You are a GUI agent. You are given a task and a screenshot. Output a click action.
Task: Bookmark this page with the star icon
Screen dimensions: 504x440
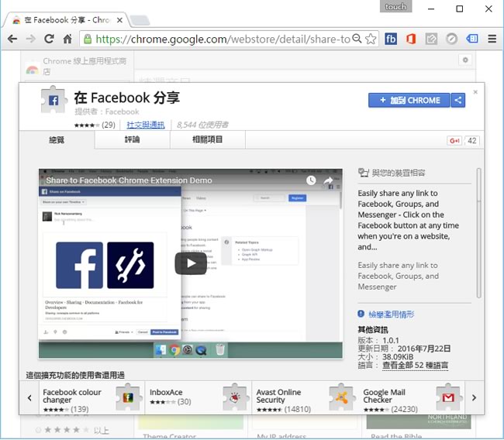[371, 40]
